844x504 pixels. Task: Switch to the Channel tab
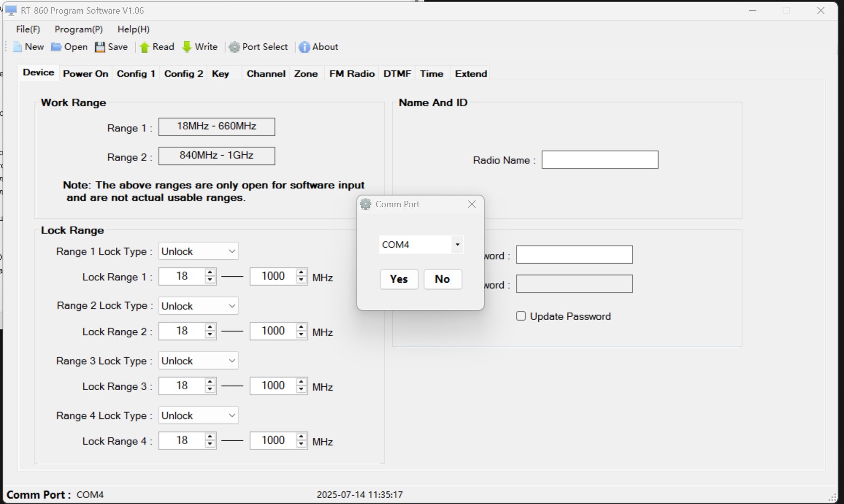[x=266, y=74]
